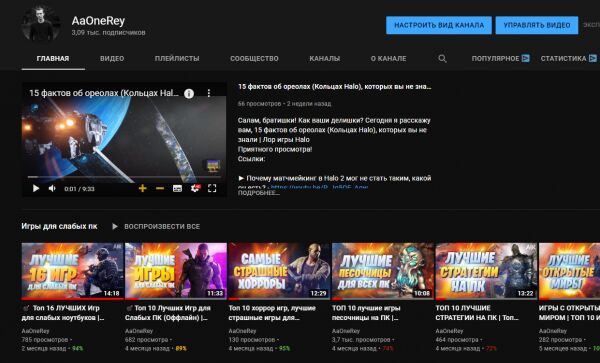Click title ИГРЫ С ОТКРЫТЫМ МИРОМ

(569, 313)
